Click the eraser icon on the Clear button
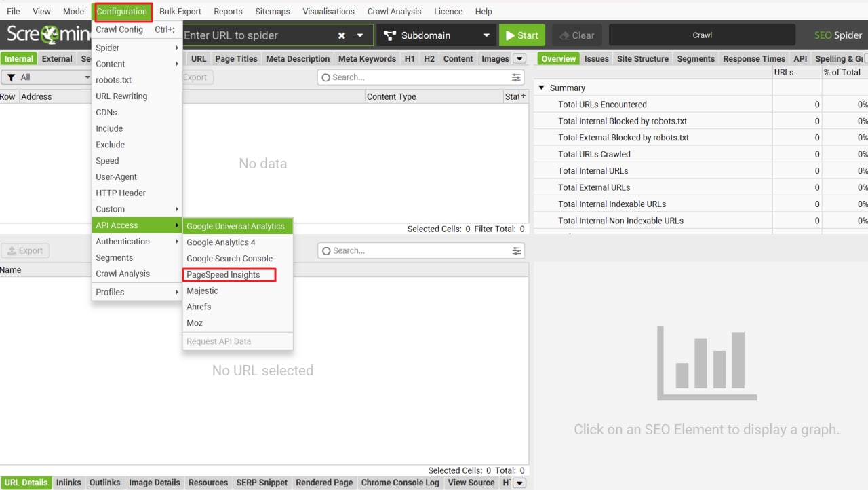Image resolution: width=868 pixels, height=490 pixels. click(x=564, y=35)
